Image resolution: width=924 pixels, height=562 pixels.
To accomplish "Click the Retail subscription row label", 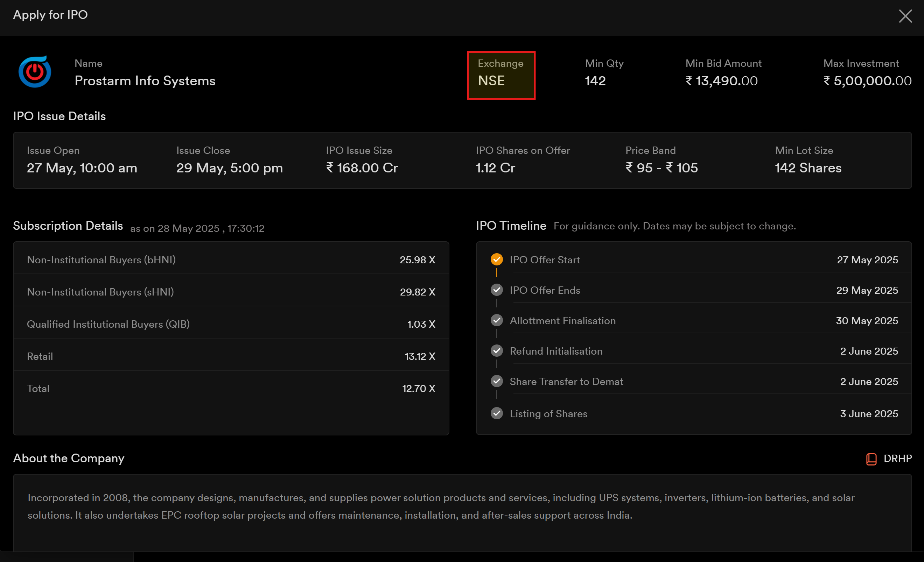I will (40, 356).
